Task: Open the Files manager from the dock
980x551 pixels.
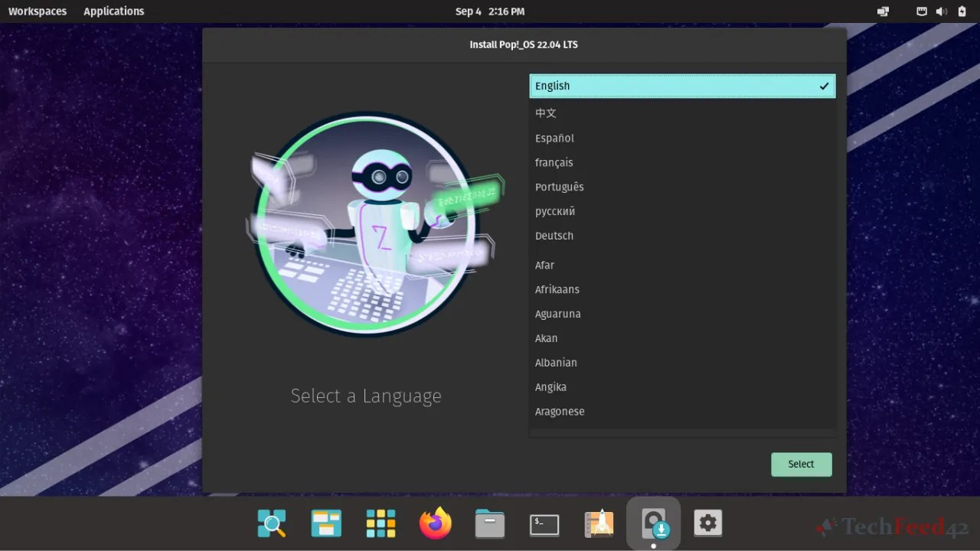Action: 490,523
